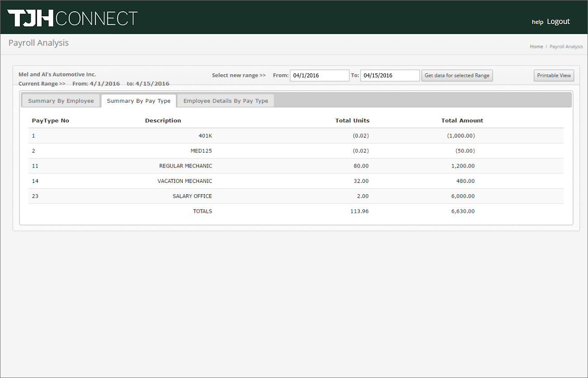The height and width of the screenshot is (378, 588).
Task: Click the Select new range label
Action: pyautogui.click(x=239, y=76)
